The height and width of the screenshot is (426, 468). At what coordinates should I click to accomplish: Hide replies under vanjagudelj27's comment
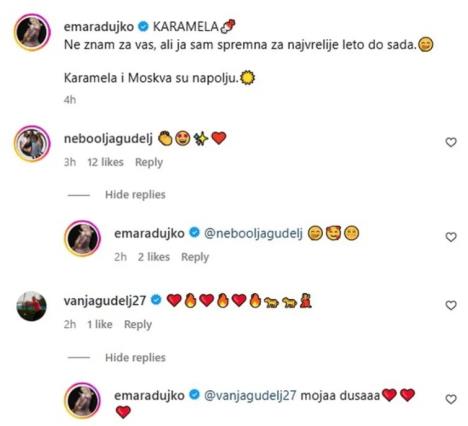tap(135, 358)
